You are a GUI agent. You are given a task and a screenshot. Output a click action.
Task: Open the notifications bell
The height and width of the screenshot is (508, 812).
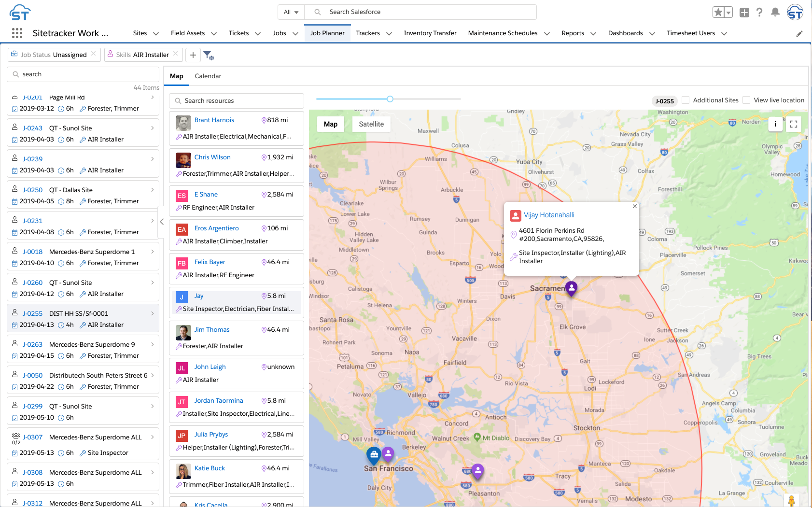click(775, 12)
